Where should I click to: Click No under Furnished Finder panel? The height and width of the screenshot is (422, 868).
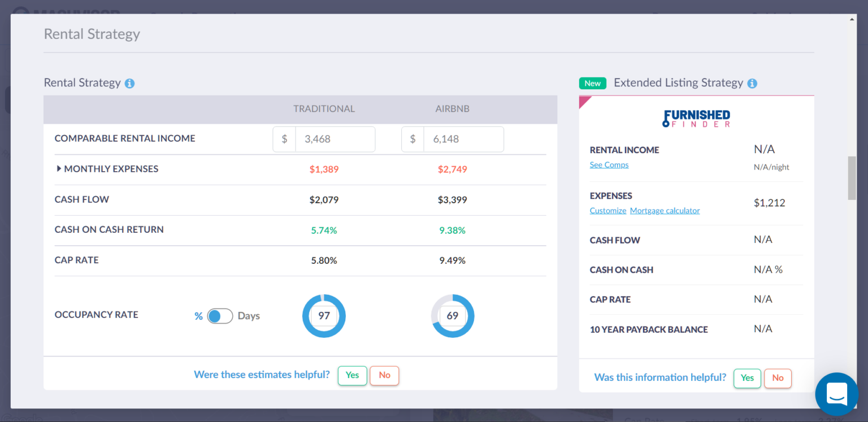[778, 378]
